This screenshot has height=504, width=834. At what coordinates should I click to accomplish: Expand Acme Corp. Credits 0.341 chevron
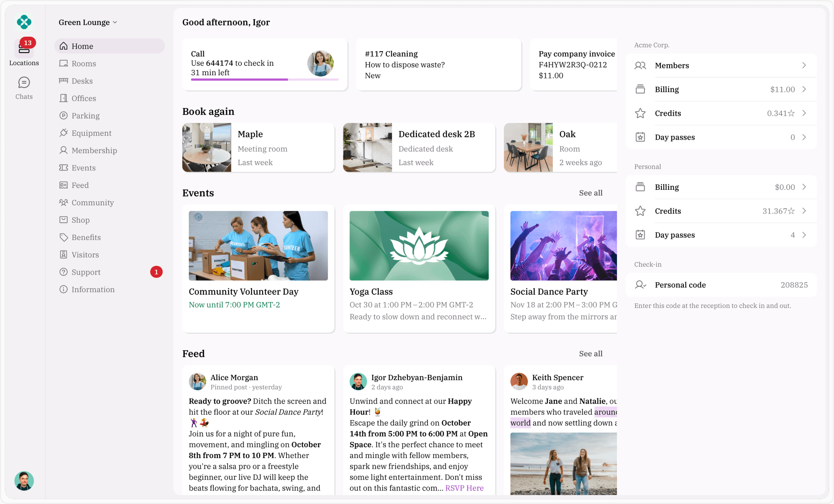pyautogui.click(x=804, y=113)
